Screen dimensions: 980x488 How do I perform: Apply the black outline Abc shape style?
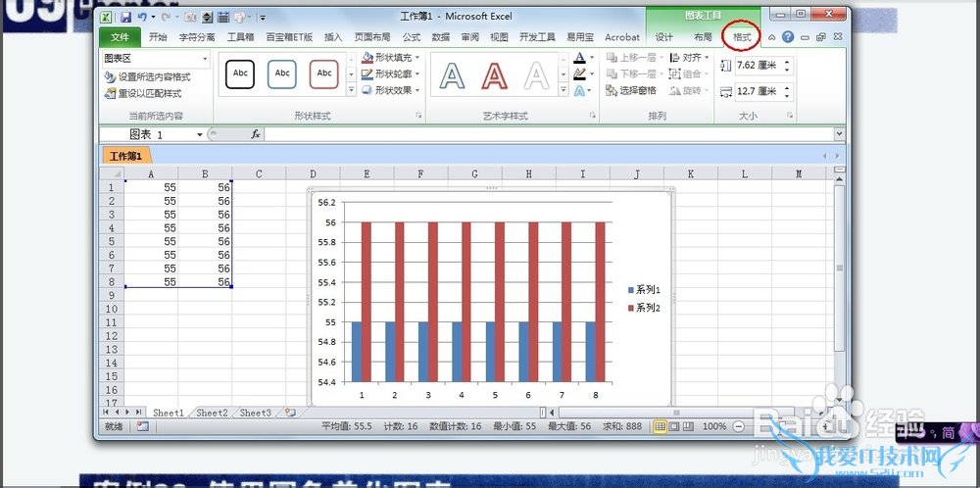coord(241,73)
